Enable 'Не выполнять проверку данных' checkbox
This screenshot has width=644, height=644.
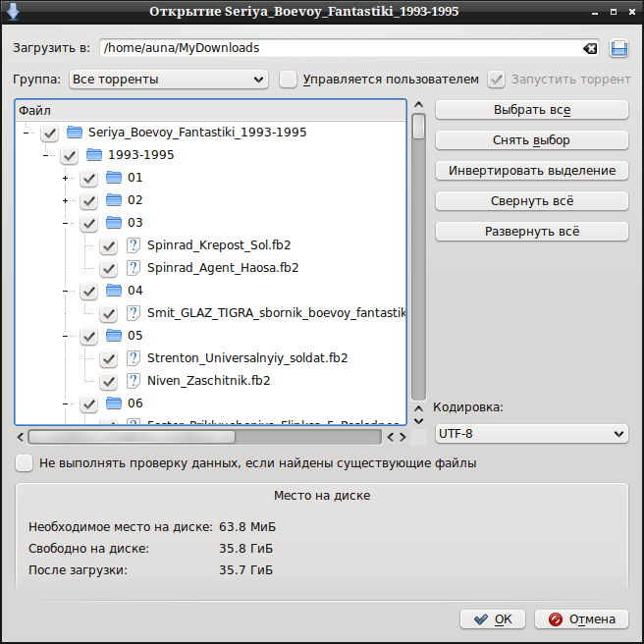tap(24, 463)
